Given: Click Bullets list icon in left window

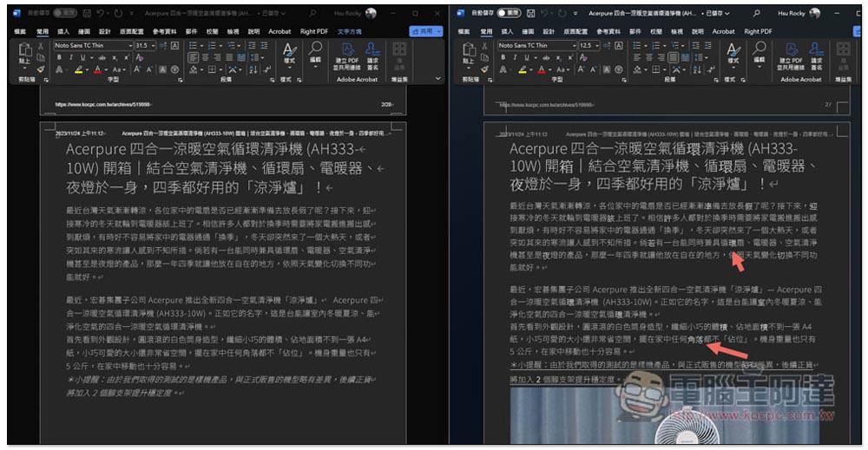Looking at the screenshot, I should tap(193, 45).
